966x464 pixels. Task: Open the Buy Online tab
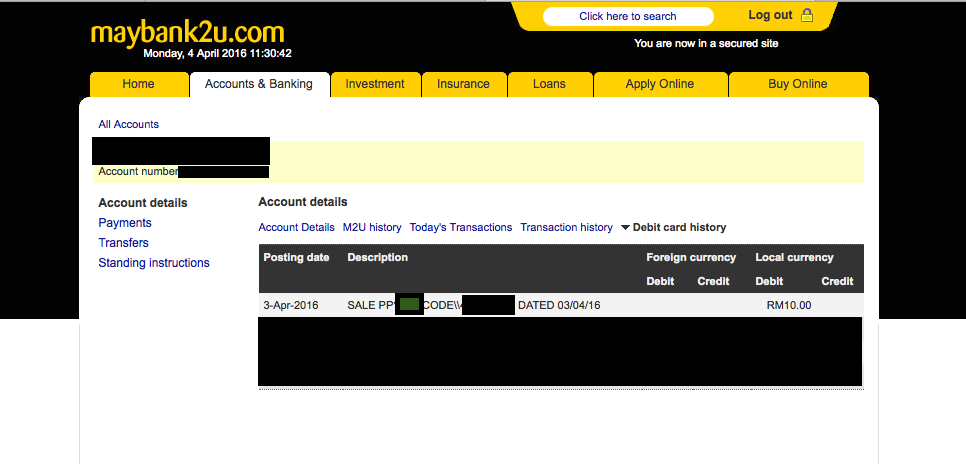pos(798,84)
